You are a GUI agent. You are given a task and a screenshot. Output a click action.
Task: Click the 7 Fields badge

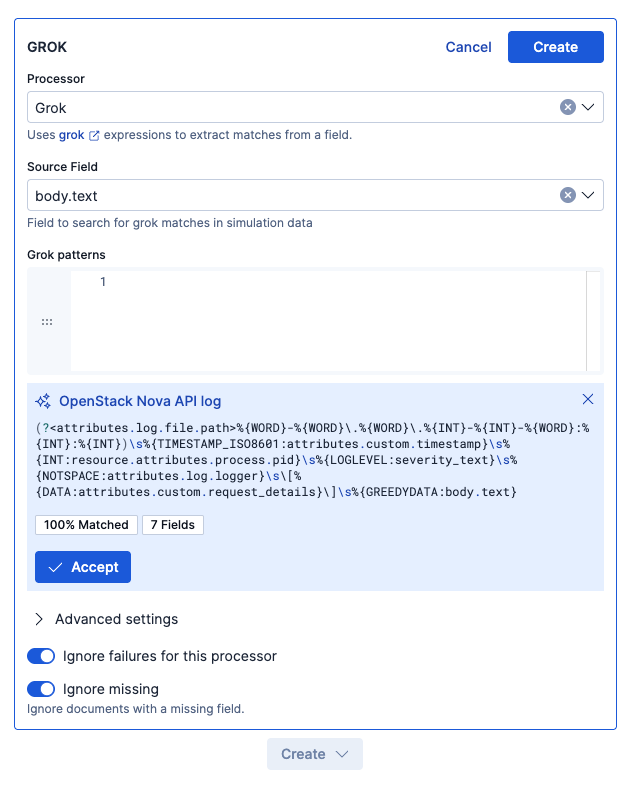click(x=173, y=525)
